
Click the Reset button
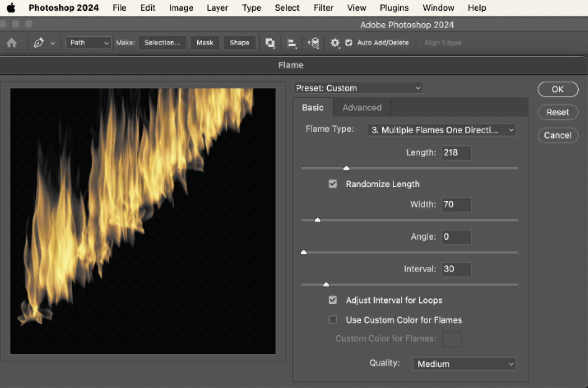[x=558, y=112]
